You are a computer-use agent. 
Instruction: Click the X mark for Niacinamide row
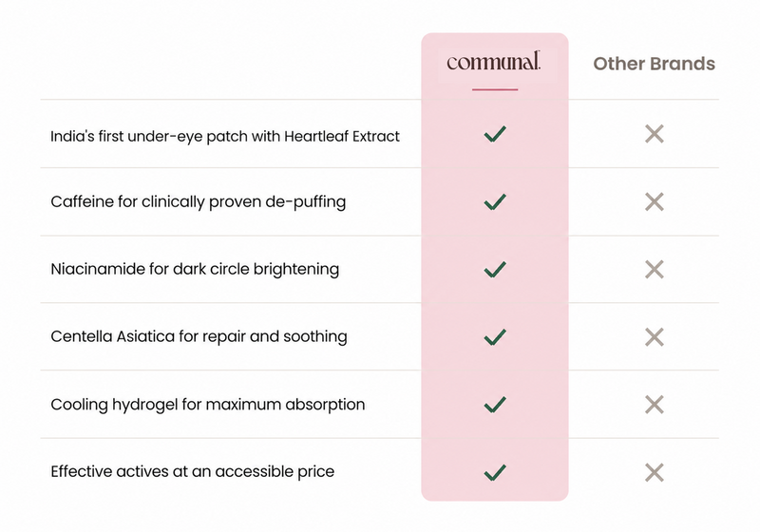655,270
